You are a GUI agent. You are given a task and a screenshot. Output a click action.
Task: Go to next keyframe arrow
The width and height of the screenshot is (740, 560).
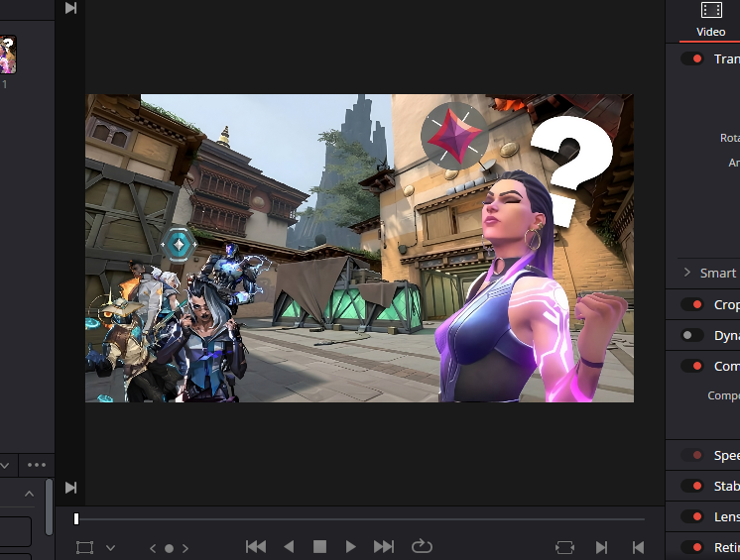(185, 548)
